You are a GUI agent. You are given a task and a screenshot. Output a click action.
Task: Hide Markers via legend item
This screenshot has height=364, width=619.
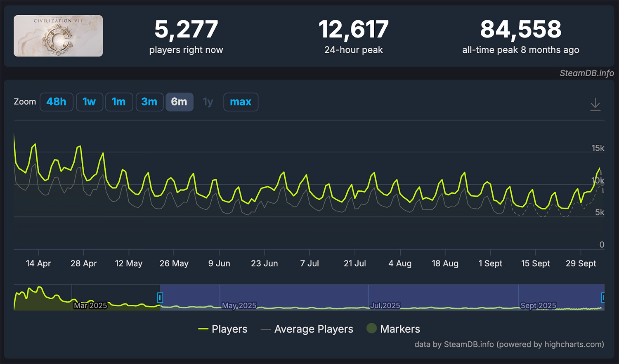393,329
